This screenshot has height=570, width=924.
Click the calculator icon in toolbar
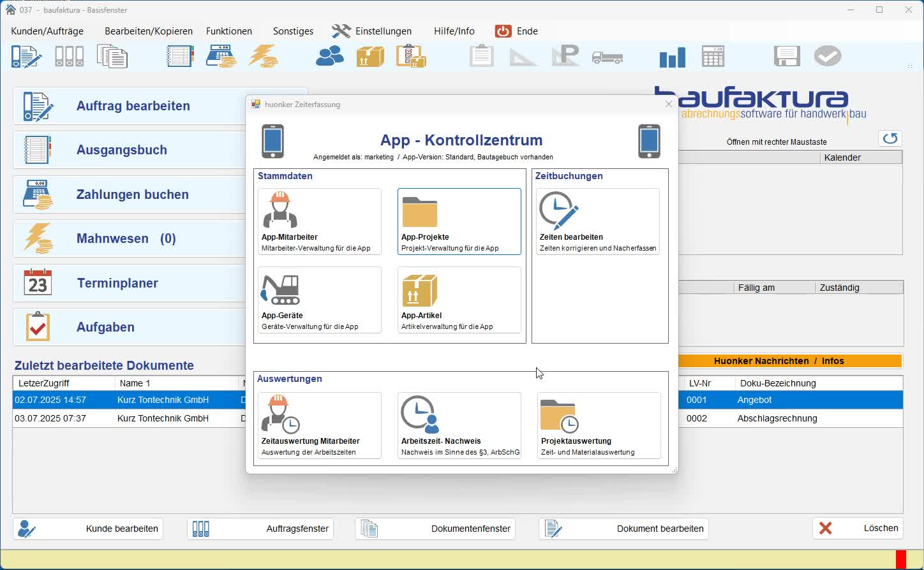tap(713, 57)
